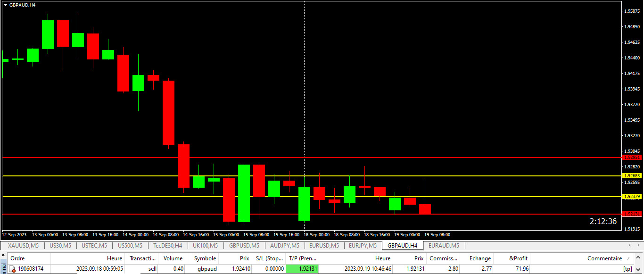Click the -2.77 swap cell
The width and height of the screenshot is (644, 274).
click(485, 269)
